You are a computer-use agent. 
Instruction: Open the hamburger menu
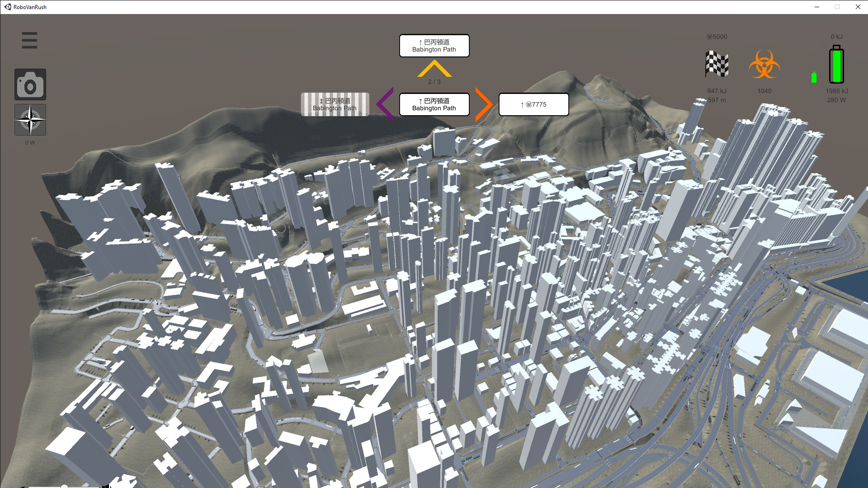[x=29, y=40]
